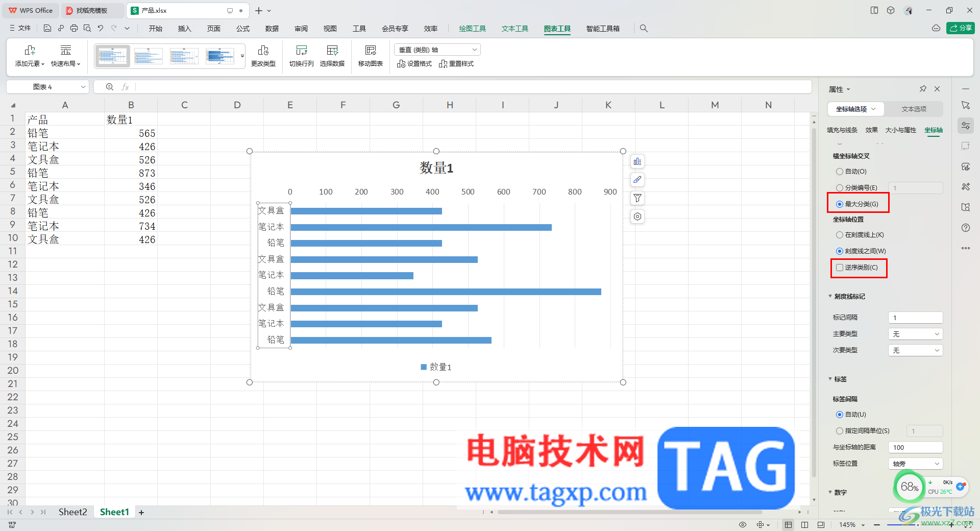Open the Name Box dropdown showing 图表 4
This screenshot has width=980, height=531.
click(x=83, y=87)
